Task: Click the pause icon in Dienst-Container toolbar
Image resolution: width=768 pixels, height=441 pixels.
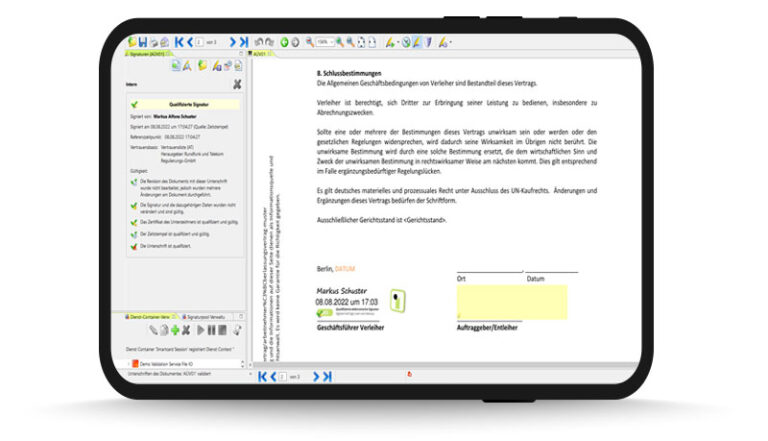Action: 212,329
